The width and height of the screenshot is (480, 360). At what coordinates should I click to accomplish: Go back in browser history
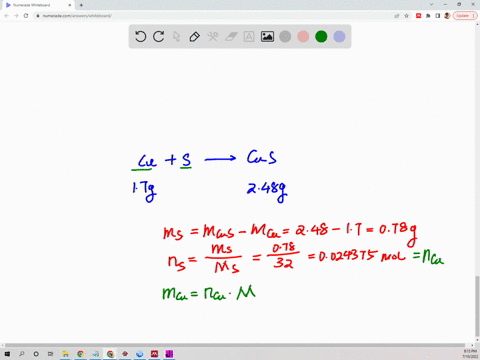coord(6,16)
